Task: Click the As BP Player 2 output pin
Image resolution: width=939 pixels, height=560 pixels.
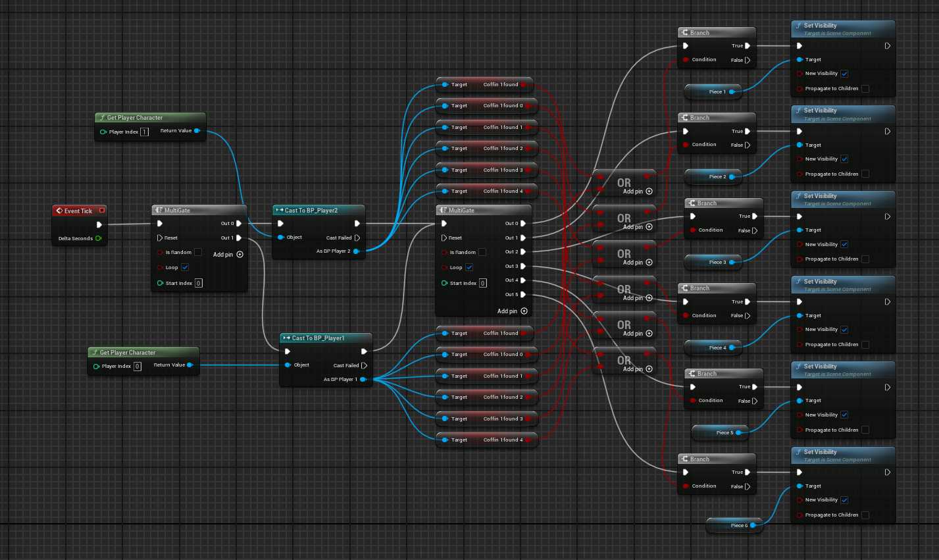Action: (x=356, y=251)
